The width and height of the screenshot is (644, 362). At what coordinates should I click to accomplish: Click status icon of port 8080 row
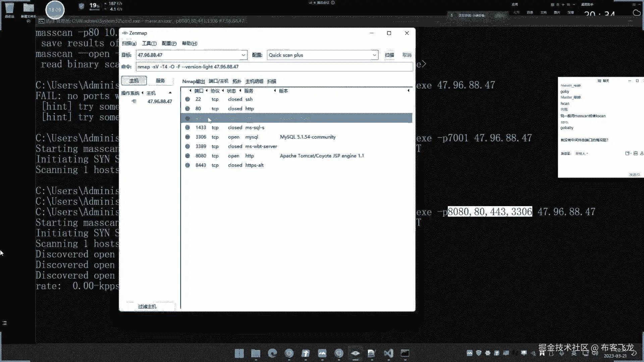187,156
